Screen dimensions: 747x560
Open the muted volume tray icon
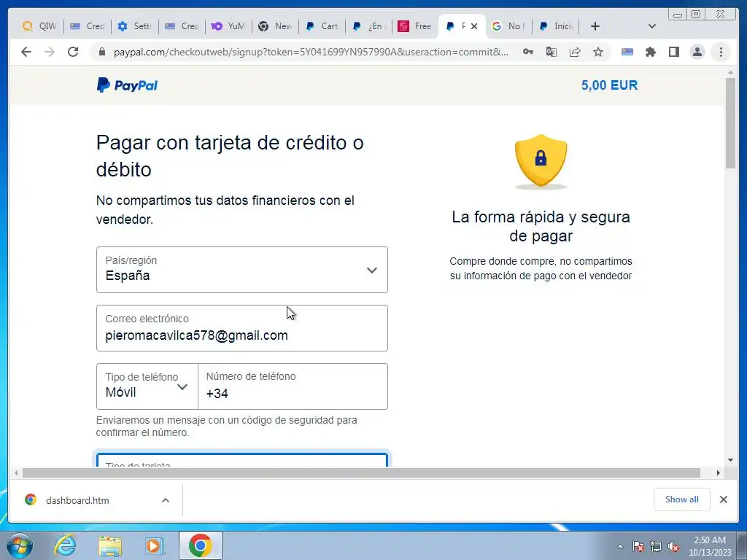pyautogui.click(x=673, y=546)
